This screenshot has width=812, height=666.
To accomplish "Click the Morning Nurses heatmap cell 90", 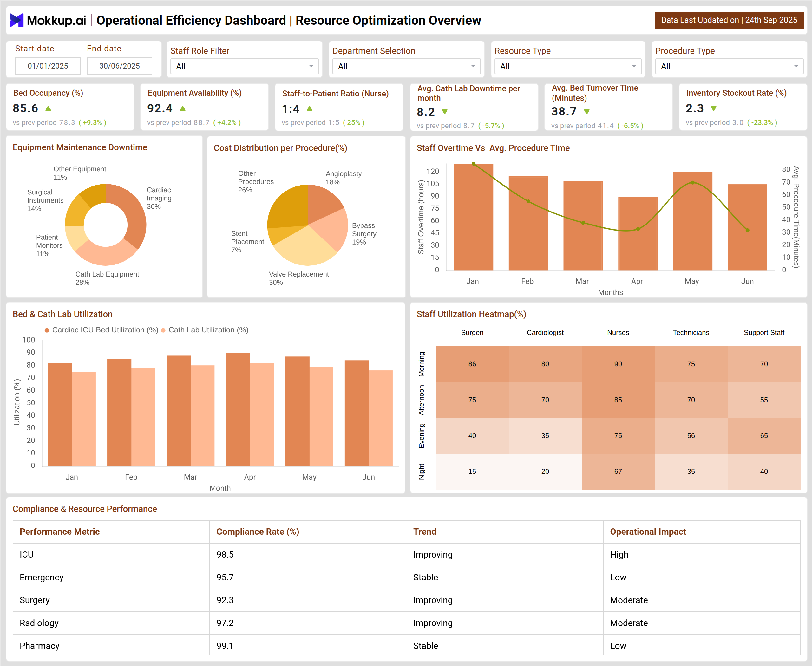I will coord(618,364).
